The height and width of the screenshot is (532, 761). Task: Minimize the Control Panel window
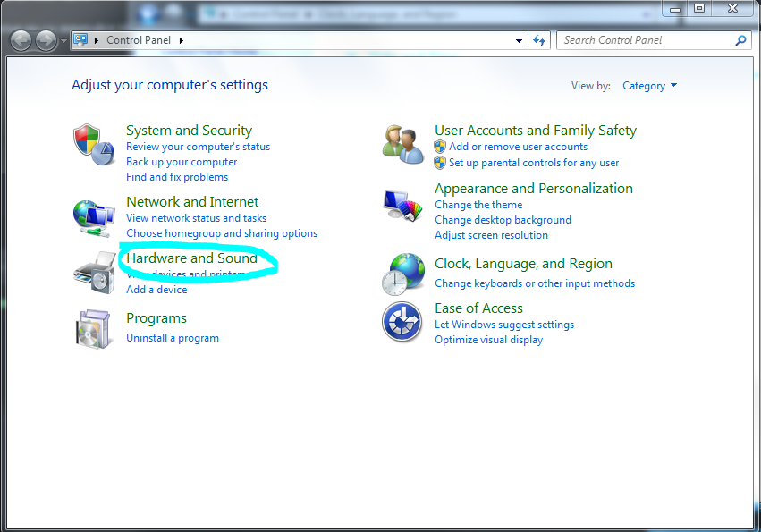[x=674, y=8]
